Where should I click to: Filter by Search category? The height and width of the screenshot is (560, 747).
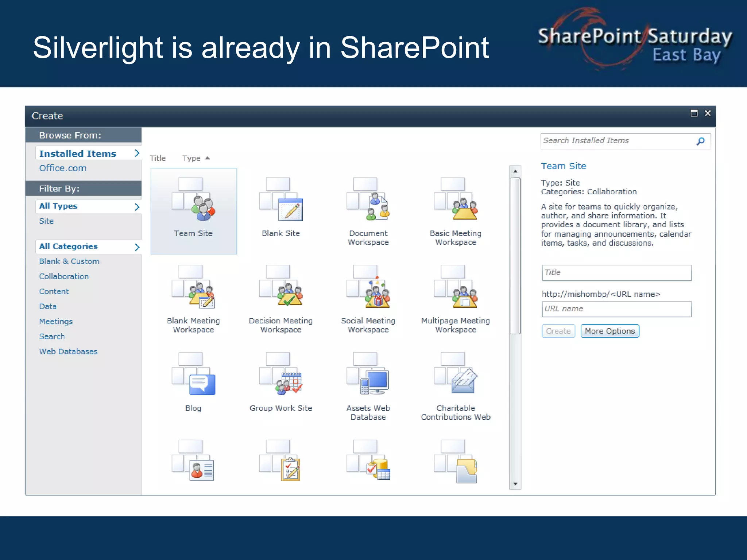tap(52, 337)
